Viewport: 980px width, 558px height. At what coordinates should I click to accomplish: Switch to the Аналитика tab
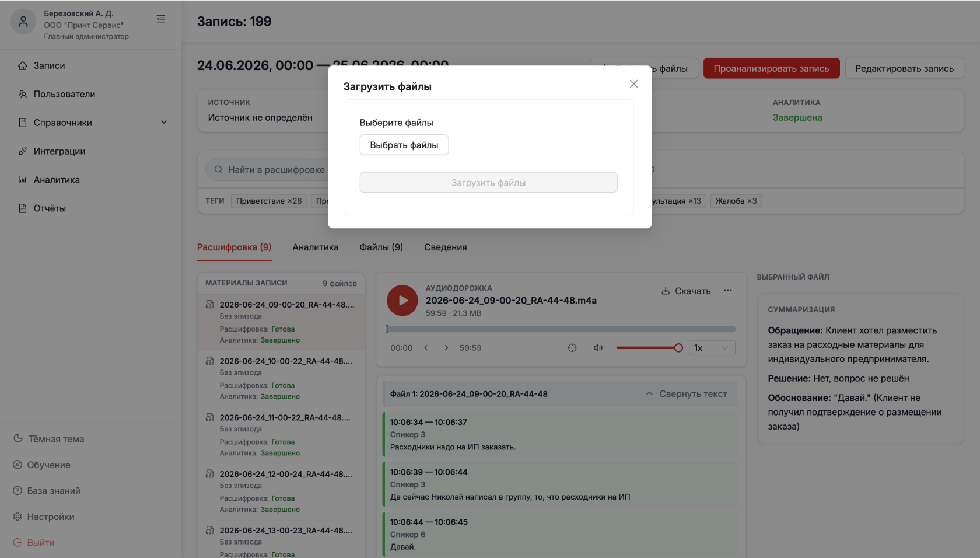click(x=316, y=247)
